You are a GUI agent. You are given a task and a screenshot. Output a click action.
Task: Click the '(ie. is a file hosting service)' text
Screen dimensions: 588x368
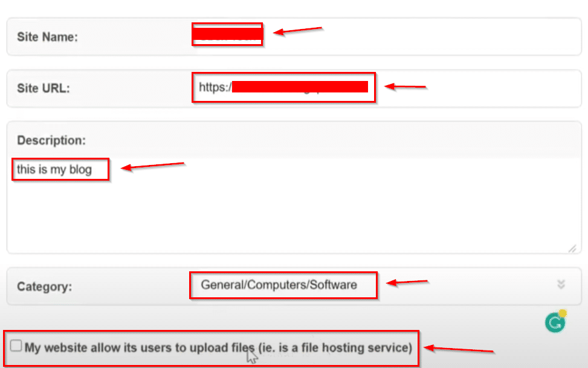334,348
